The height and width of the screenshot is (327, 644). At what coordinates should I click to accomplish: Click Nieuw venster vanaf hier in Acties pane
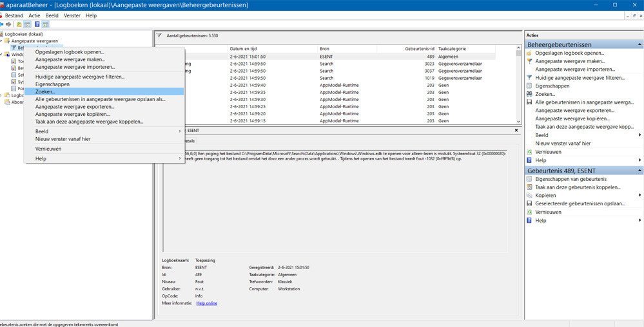pos(563,144)
